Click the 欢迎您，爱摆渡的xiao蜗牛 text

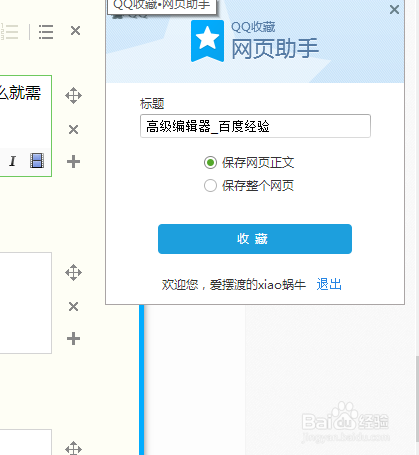click(234, 285)
